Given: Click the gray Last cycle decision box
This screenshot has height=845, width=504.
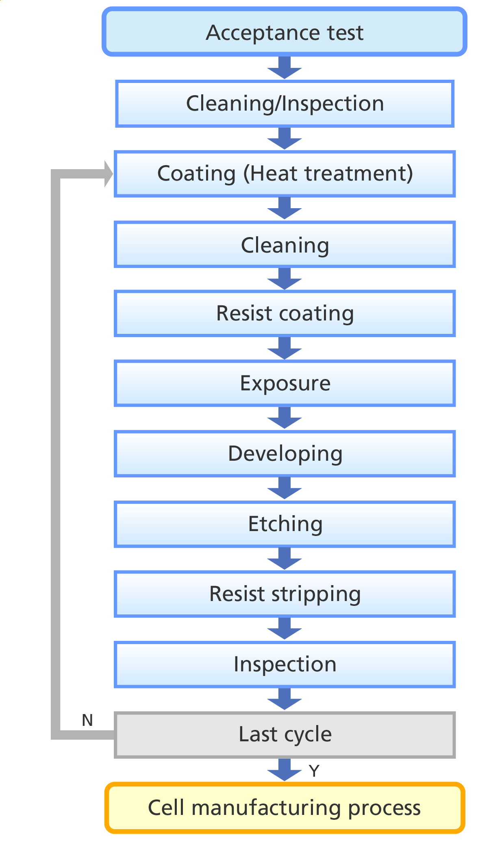Looking at the screenshot, I should [x=285, y=735].
